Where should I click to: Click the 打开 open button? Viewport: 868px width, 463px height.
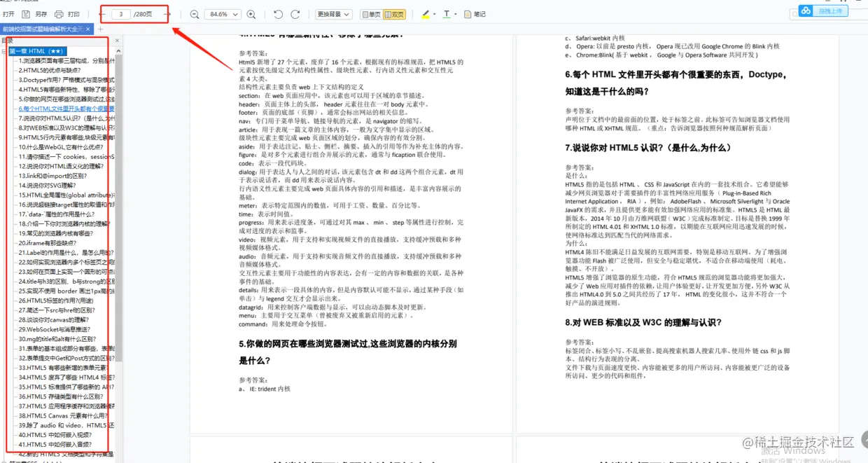(x=7, y=14)
